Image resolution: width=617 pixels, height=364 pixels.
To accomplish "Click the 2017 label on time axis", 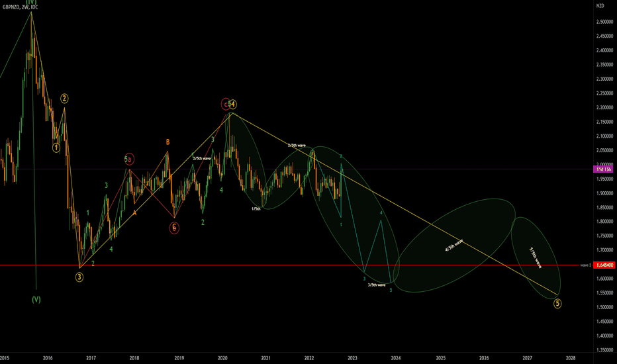I will click(x=91, y=358).
